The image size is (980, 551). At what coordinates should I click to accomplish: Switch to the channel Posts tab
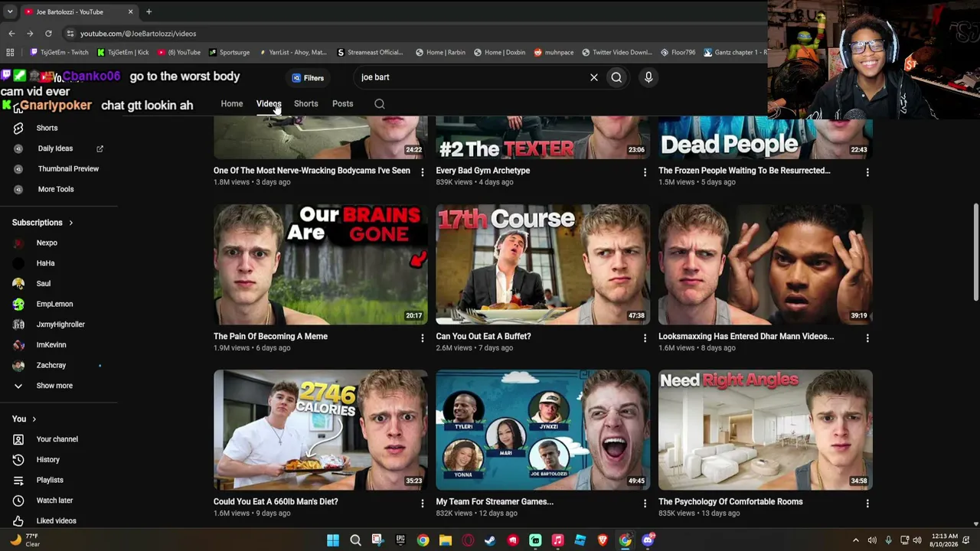(343, 104)
